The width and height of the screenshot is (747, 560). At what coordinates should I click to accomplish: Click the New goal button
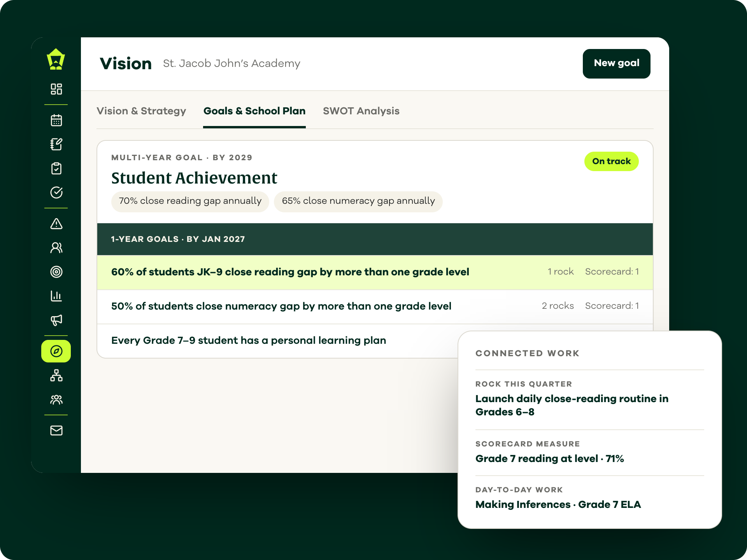click(616, 64)
